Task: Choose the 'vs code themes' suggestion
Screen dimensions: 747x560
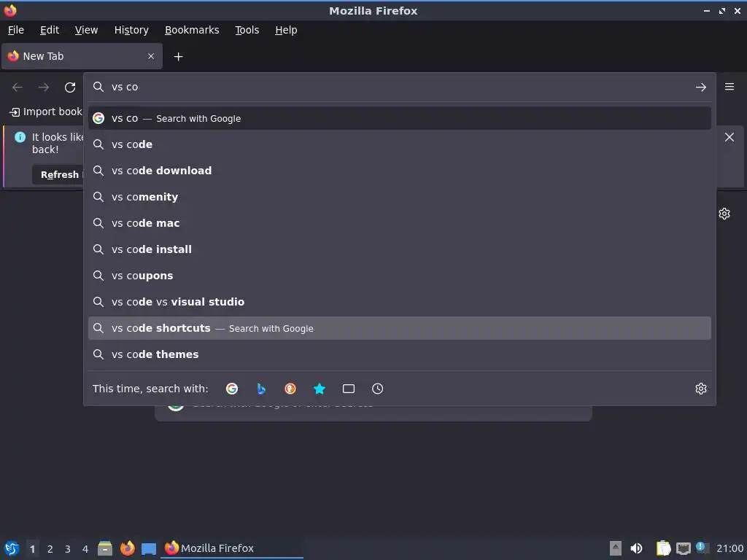Action: pyautogui.click(x=399, y=354)
